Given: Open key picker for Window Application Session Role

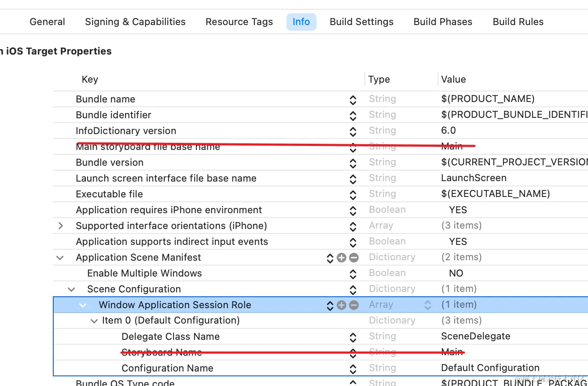Looking at the screenshot, I should pyautogui.click(x=330, y=306).
